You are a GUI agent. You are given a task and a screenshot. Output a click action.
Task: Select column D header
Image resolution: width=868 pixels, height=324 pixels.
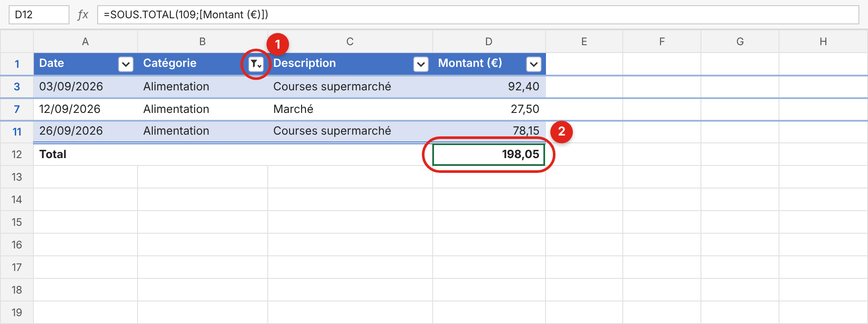click(x=489, y=42)
